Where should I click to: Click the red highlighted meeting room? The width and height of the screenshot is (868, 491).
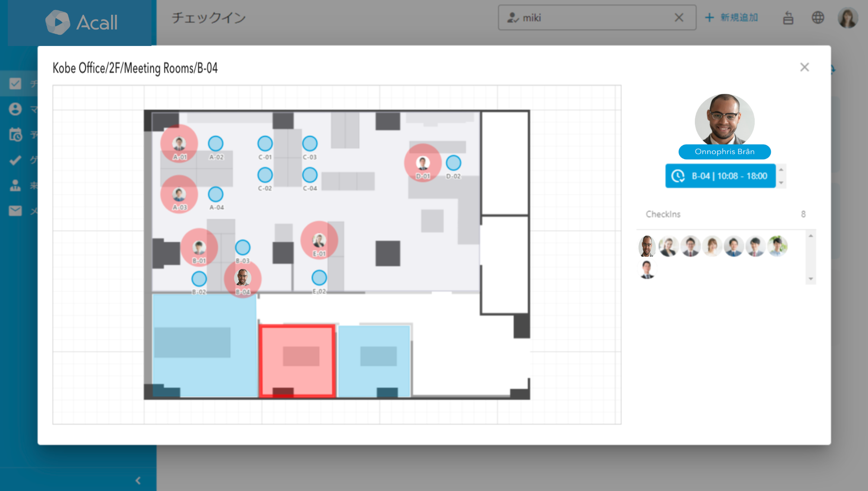(x=297, y=360)
